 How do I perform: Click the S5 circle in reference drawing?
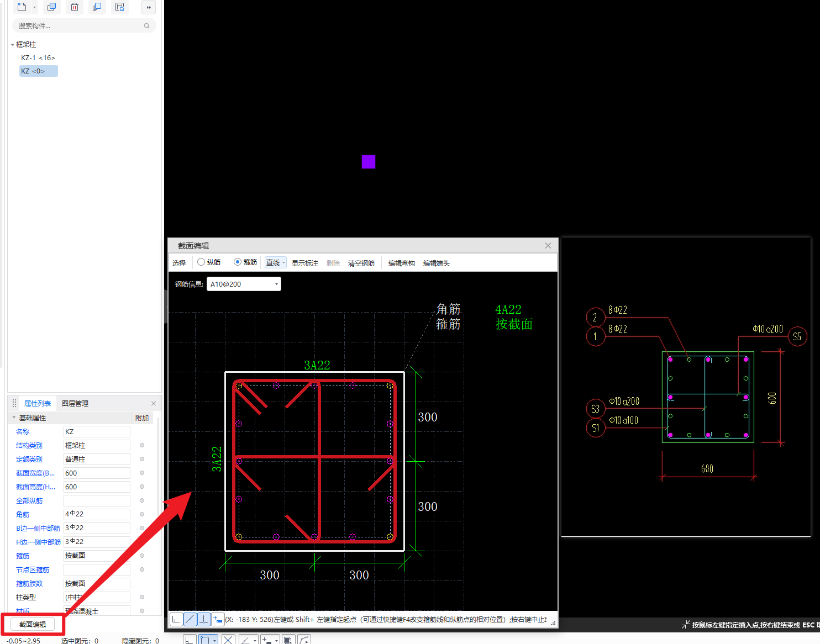(797, 336)
